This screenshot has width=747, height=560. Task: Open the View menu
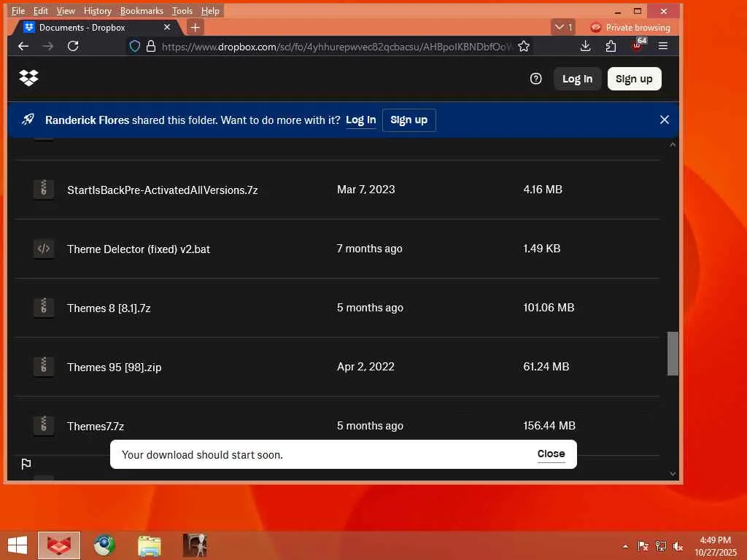click(66, 10)
